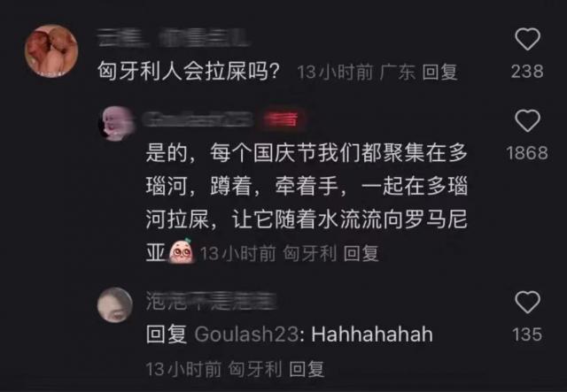Like the comment asking 匈牙利人会拉屎吗

[527, 39]
